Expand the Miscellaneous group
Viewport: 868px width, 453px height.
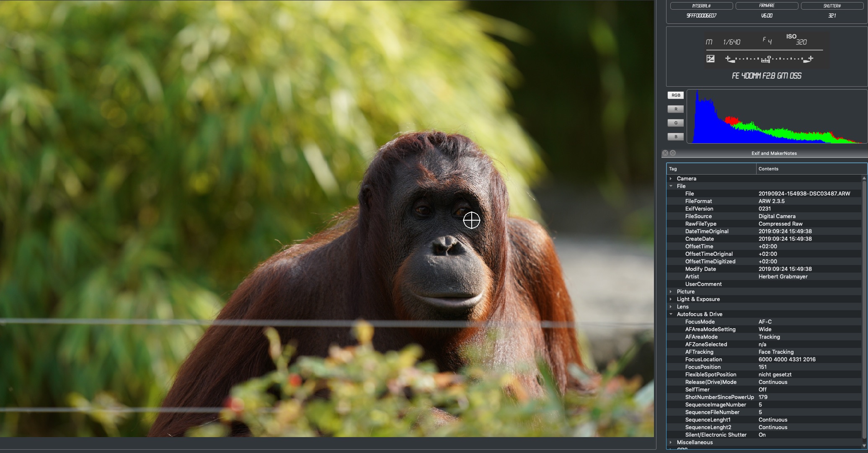tap(671, 442)
